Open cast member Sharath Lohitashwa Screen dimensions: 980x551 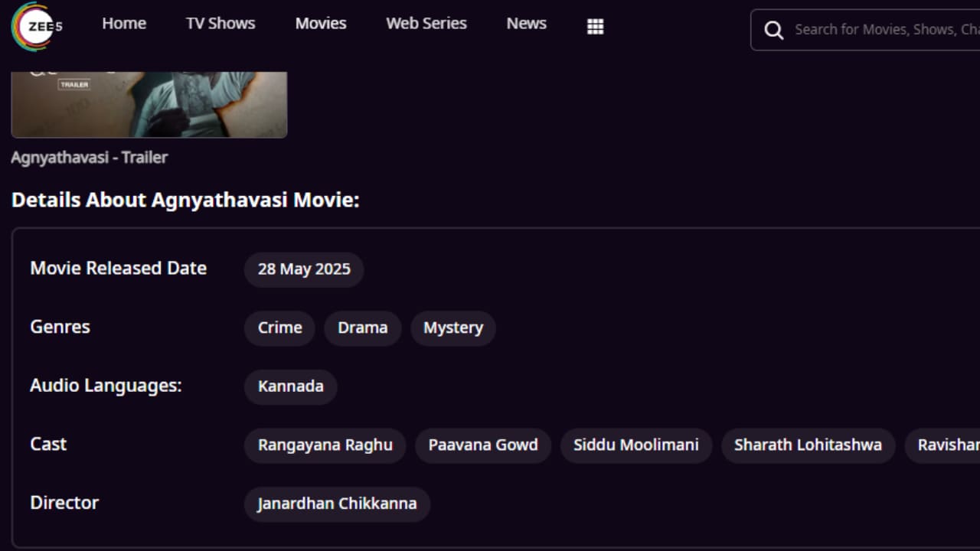(x=808, y=445)
